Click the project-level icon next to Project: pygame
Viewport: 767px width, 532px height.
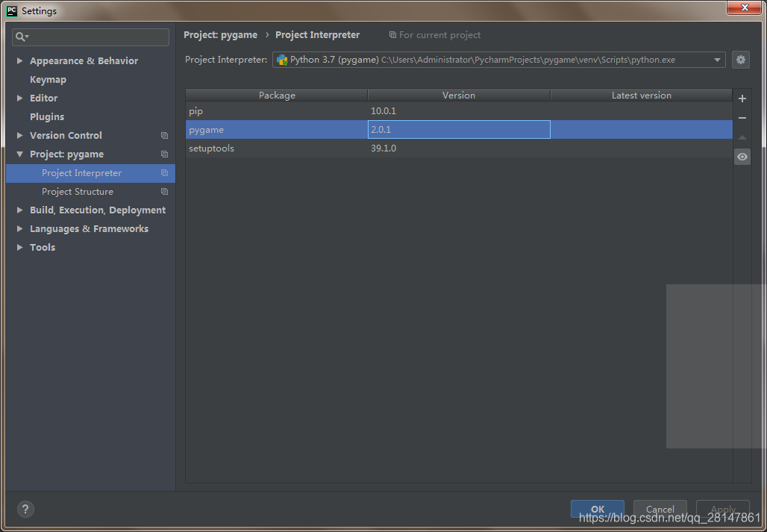click(x=164, y=154)
